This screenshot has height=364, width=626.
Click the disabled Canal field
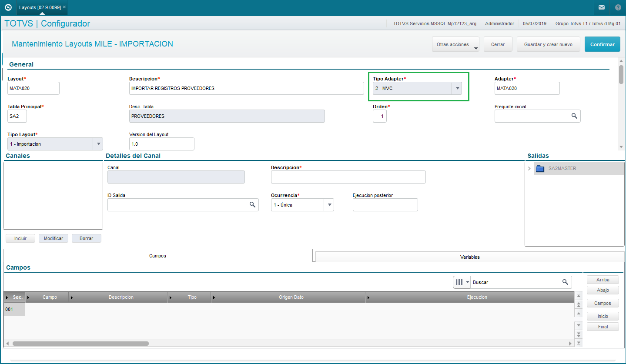pyautogui.click(x=176, y=177)
